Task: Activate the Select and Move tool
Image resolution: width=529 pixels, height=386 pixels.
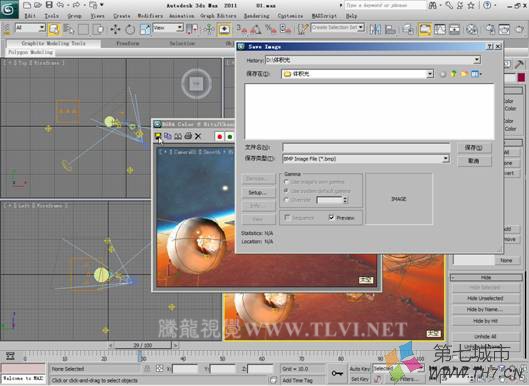Action: point(115,29)
